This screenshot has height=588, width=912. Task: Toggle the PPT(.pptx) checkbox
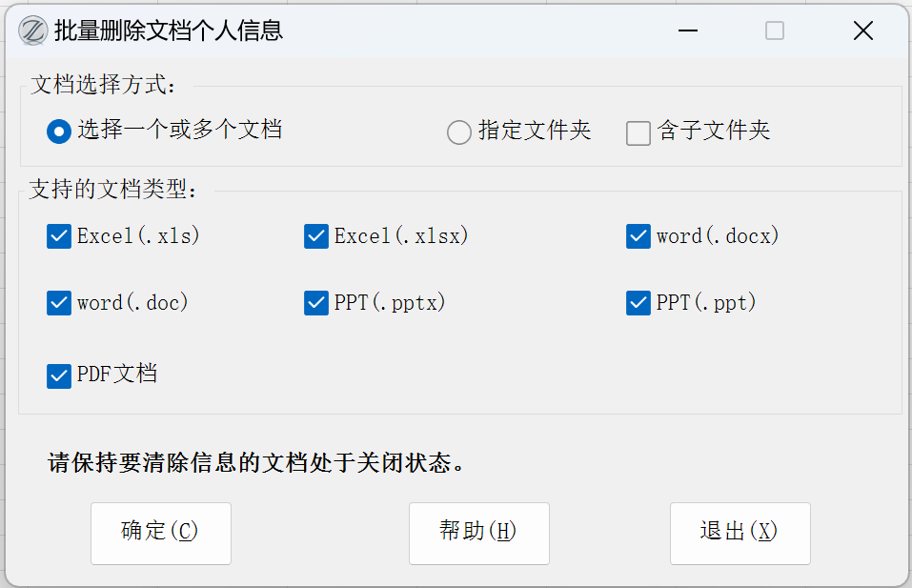tap(316, 303)
